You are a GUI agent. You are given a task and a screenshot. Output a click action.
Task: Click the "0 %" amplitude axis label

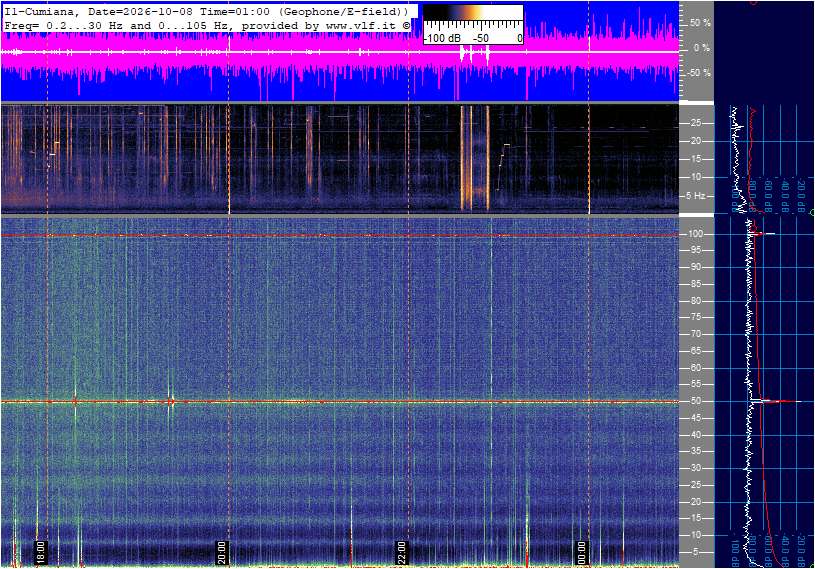click(x=701, y=48)
